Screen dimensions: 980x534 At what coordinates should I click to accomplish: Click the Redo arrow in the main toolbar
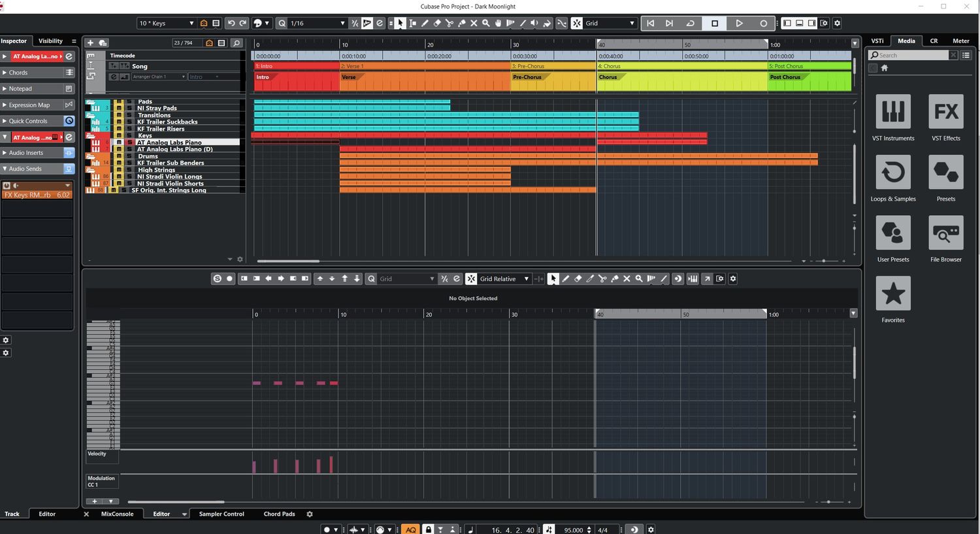point(243,23)
